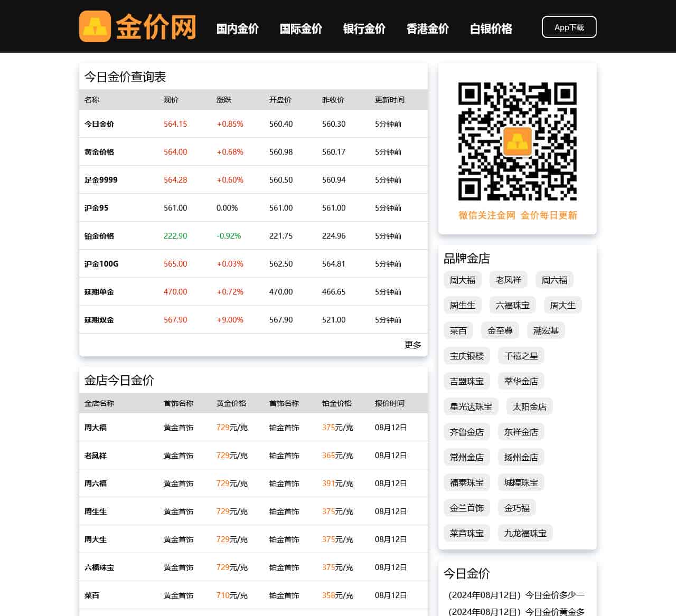Select the 金至尊 brand tag
The image size is (676, 616).
[x=500, y=330]
